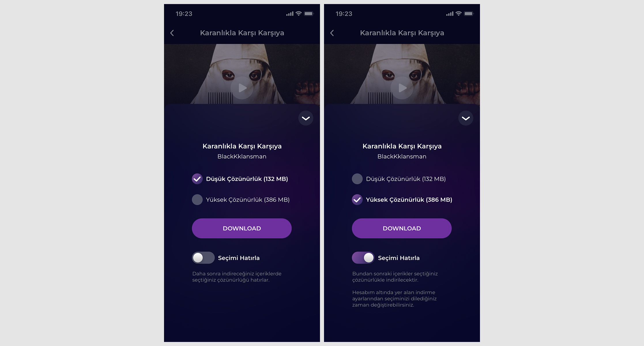Play video on left screen poster
Viewport: 644px width, 346px height.
(242, 88)
